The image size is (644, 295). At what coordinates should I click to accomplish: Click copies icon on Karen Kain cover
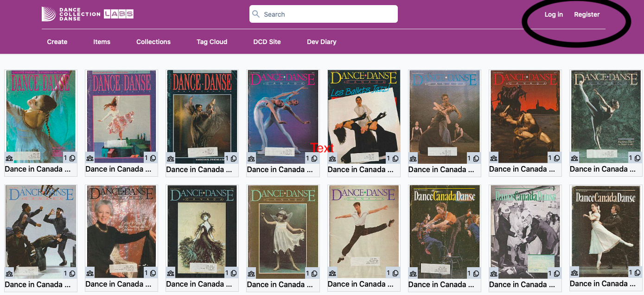point(233,159)
